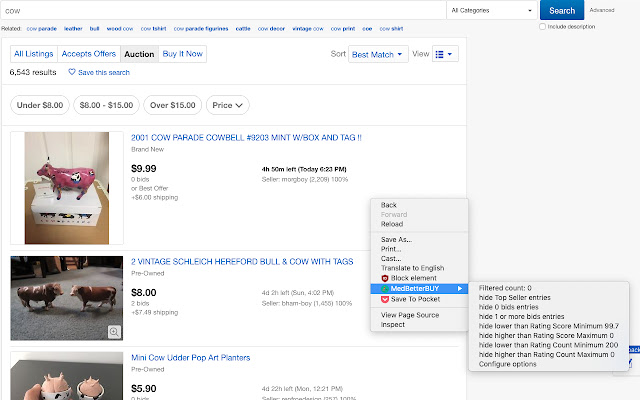Open the pink cow figurine thumbnail
The image size is (640, 400).
(67, 188)
